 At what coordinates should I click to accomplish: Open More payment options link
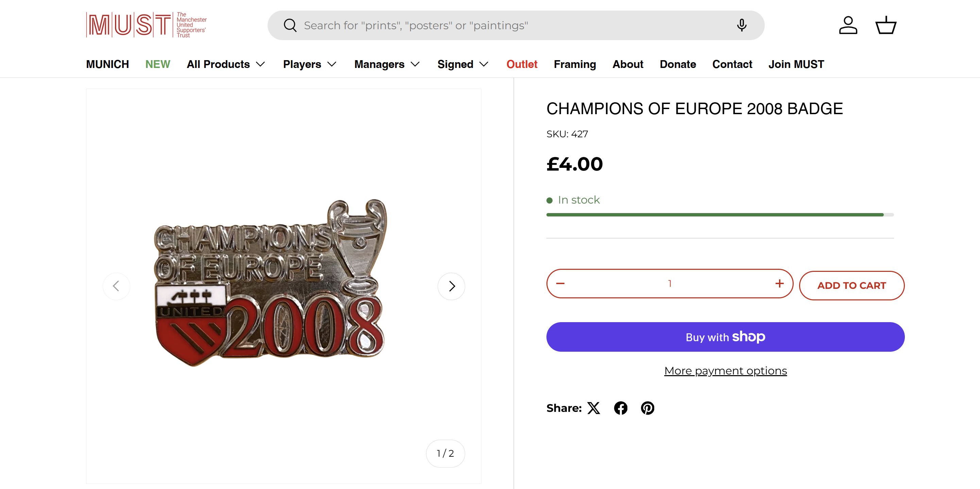tap(726, 371)
